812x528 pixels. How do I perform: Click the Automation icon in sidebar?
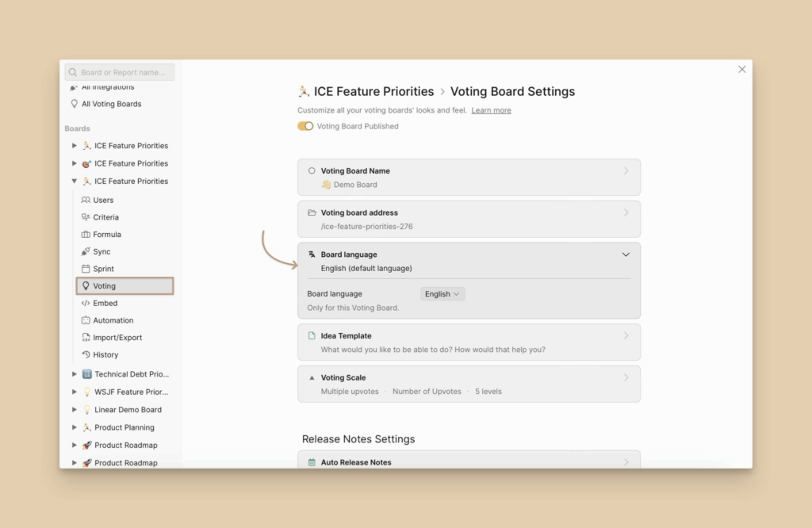[86, 320]
